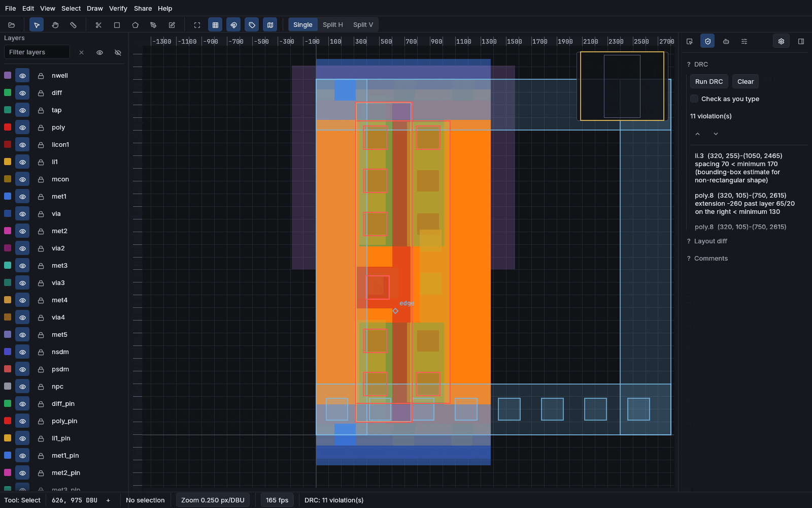Go to next violation with down chevron
Viewport: 812px width, 508px height.
pyautogui.click(x=716, y=134)
